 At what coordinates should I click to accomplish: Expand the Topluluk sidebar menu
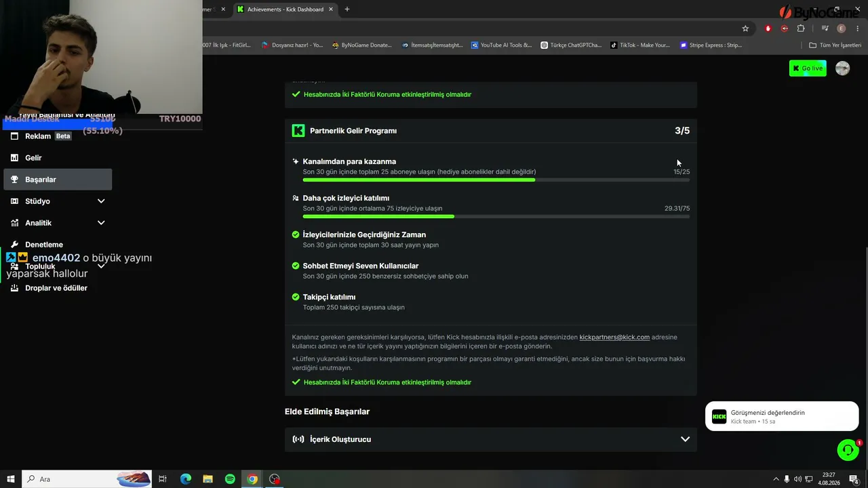pyautogui.click(x=101, y=266)
